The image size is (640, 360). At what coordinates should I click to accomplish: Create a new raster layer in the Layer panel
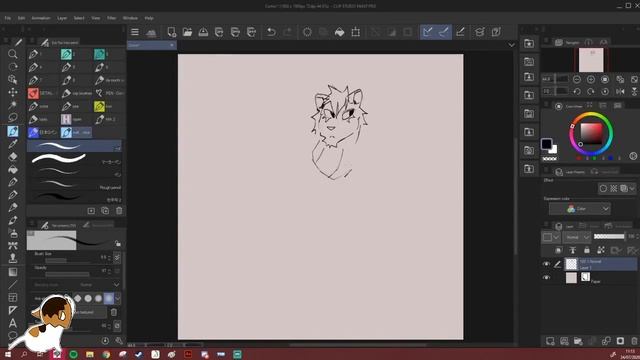[550, 341]
